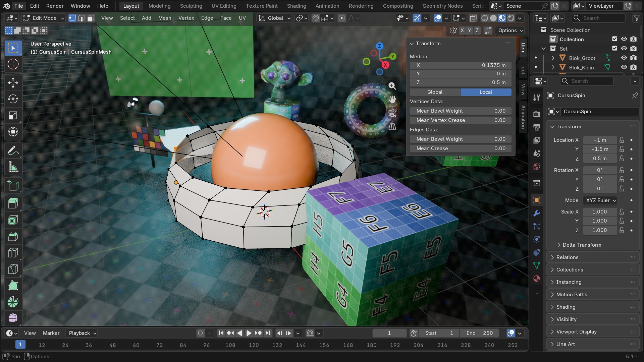Open the Mesh menu
This screenshot has width=644, height=362.
165,18
